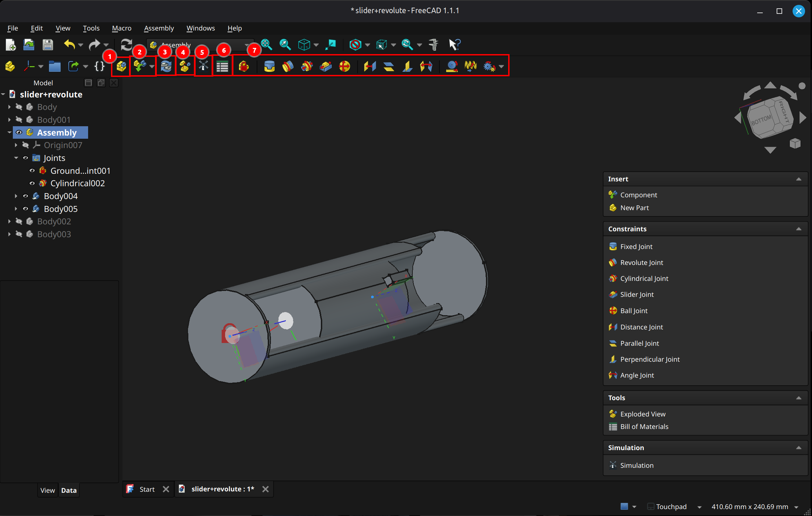Open the undo history dropdown arrow
Viewport: 812px width, 516px height.
point(80,45)
